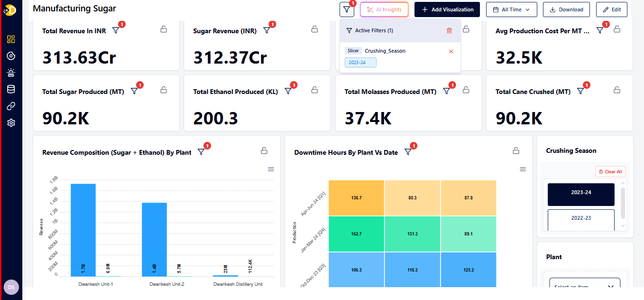Toggle the lock on the Total Revenue In INR card
This screenshot has height=300, width=644.
coord(164,29)
